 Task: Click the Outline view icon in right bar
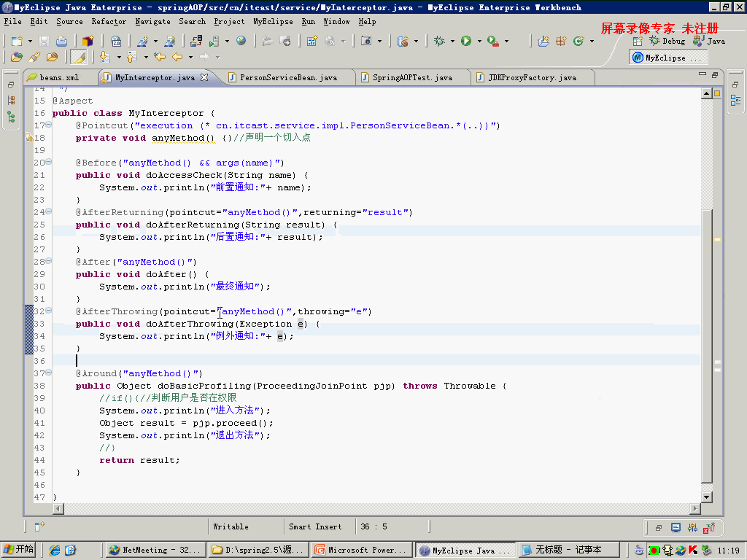point(735,101)
